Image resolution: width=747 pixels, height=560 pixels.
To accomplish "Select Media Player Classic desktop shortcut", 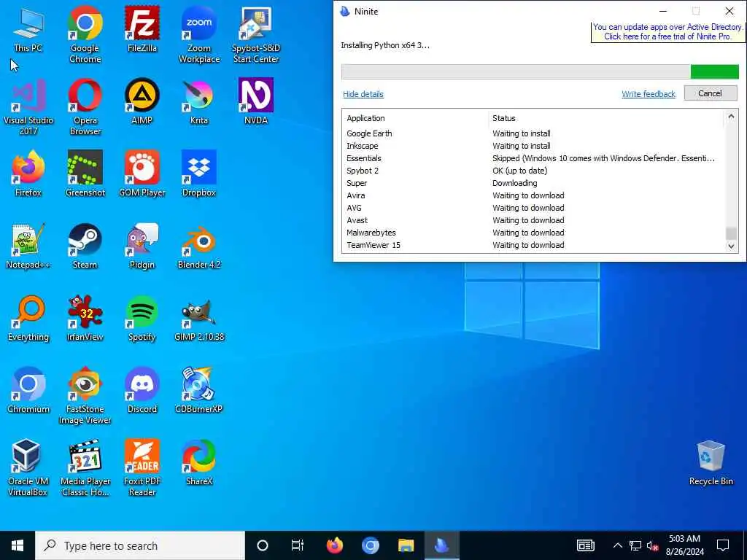I will [x=85, y=469].
